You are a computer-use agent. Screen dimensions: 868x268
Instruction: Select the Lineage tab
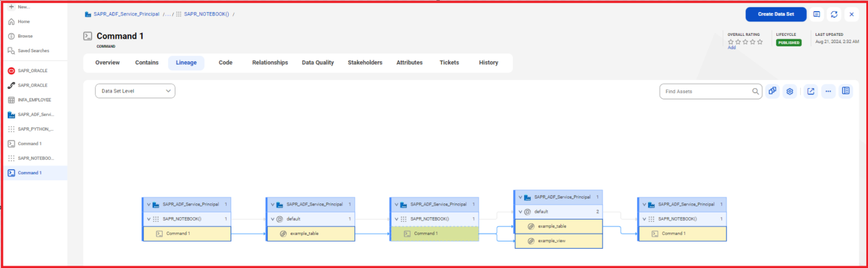pyautogui.click(x=186, y=63)
